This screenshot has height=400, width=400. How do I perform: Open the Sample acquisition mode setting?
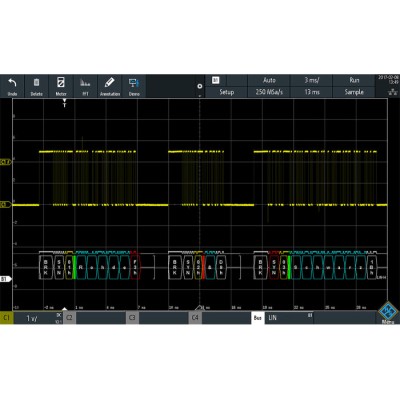pyautogui.click(x=354, y=92)
